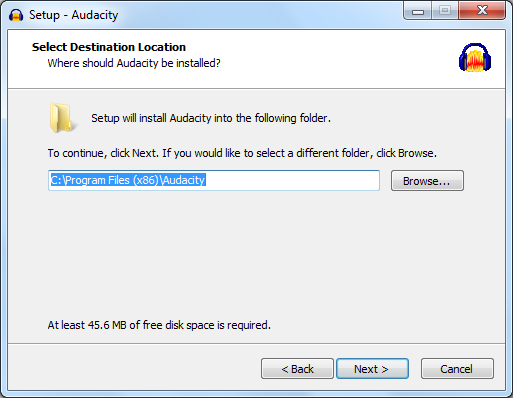Open the Browse... folder picker
Viewport: 513px width, 398px height.
[x=427, y=181]
